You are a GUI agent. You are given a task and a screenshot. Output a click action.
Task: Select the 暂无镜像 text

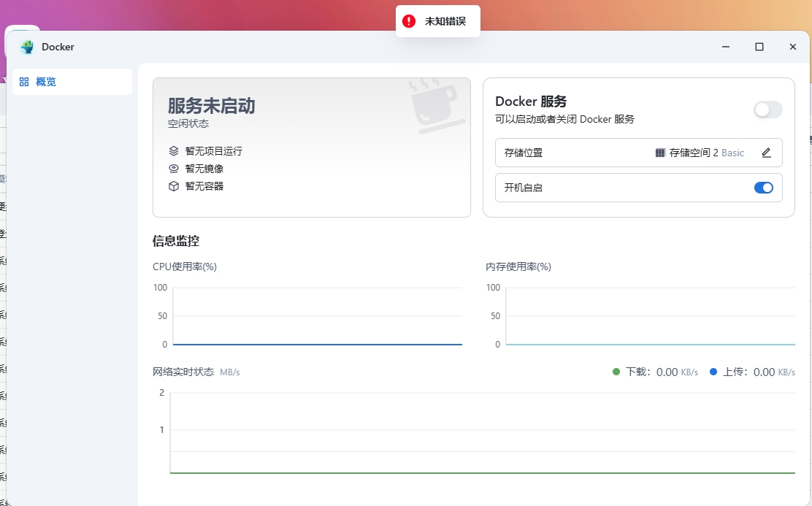click(x=204, y=169)
